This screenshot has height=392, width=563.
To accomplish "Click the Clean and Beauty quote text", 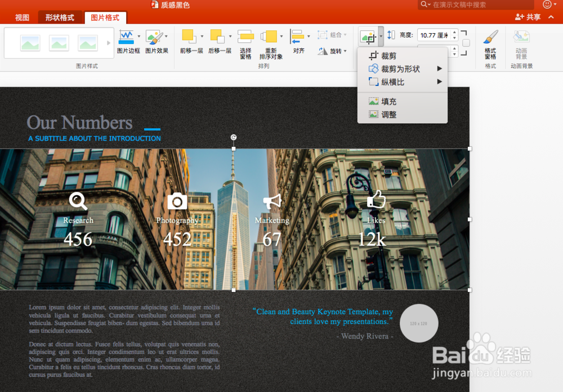I will [x=323, y=316].
